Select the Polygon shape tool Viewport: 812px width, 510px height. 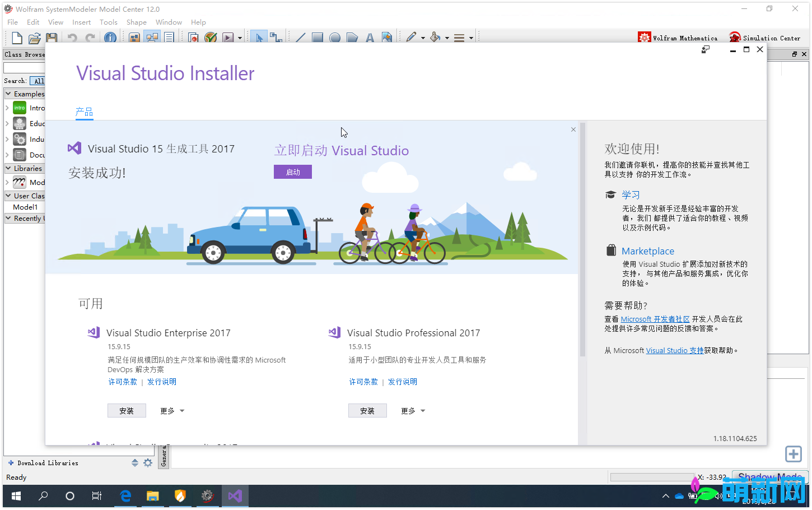(x=352, y=38)
